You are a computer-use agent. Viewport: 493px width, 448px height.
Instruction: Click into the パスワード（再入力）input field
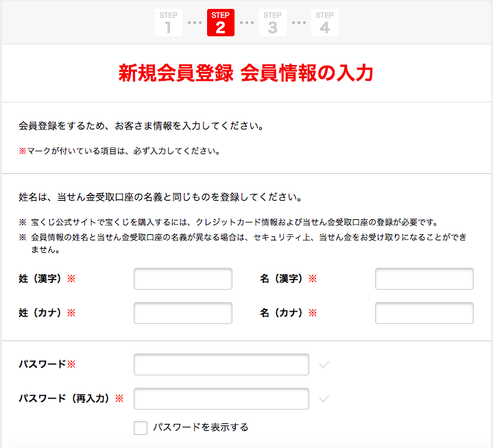[221, 399]
